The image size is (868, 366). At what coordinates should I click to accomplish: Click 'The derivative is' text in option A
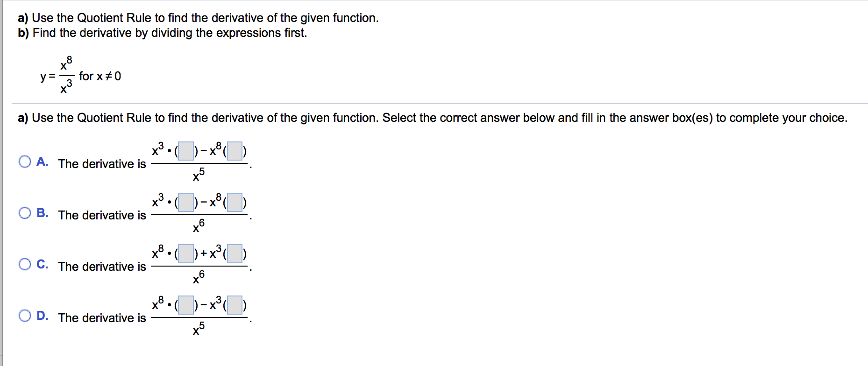[x=101, y=164]
